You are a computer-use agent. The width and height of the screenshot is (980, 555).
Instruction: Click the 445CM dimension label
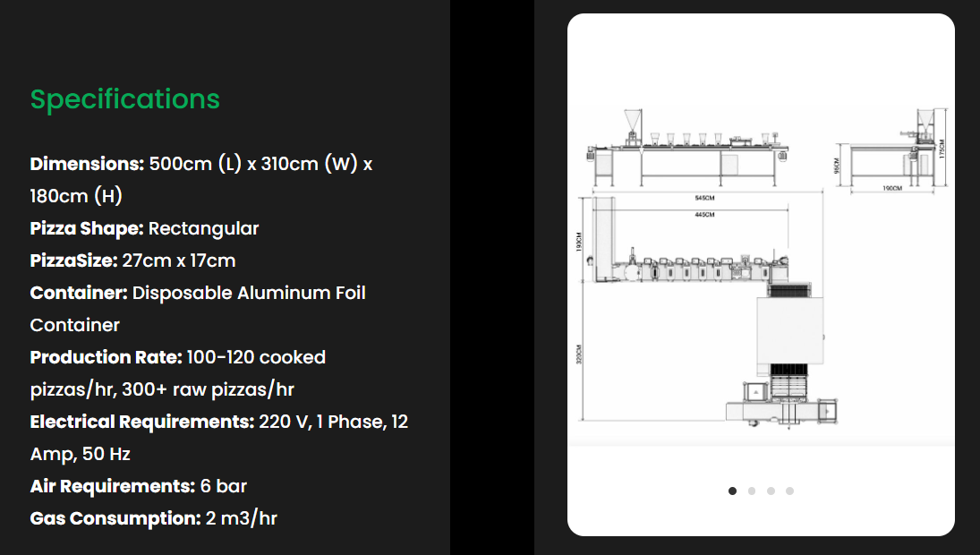[704, 215]
